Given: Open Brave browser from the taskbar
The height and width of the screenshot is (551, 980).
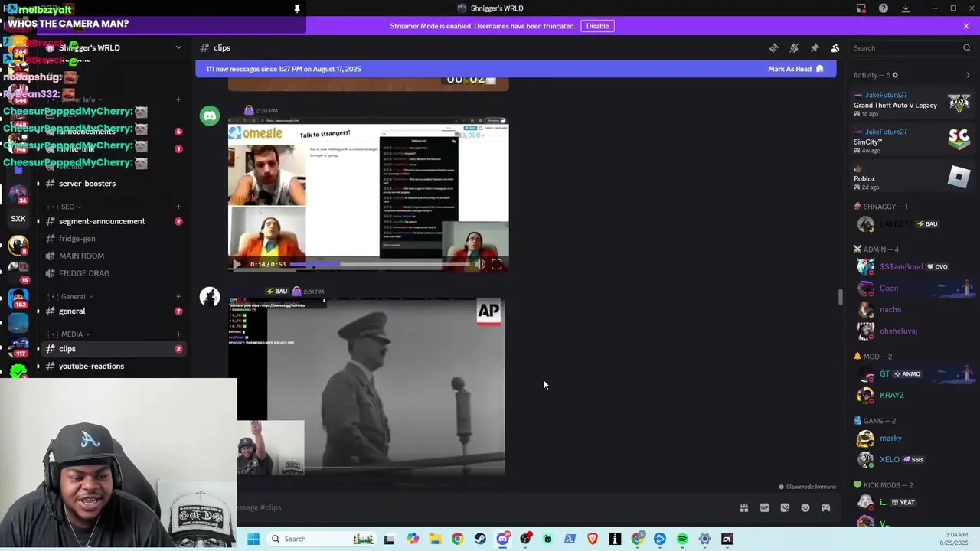Looking at the screenshot, I should (x=593, y=539).
